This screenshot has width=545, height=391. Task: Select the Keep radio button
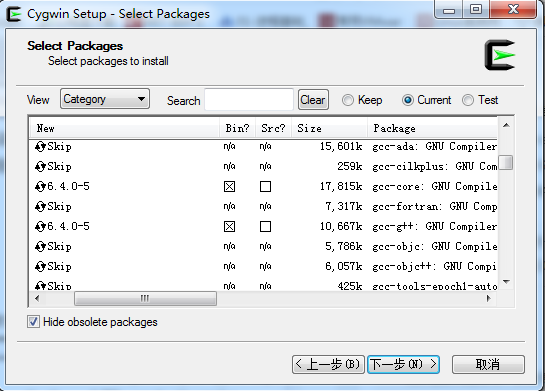pyautogui.click(x=348, y=100)
